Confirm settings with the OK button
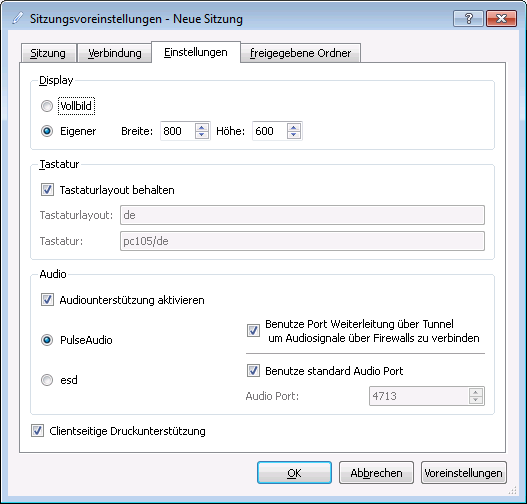This screenshot has height=504, width=527. (294, 473)
